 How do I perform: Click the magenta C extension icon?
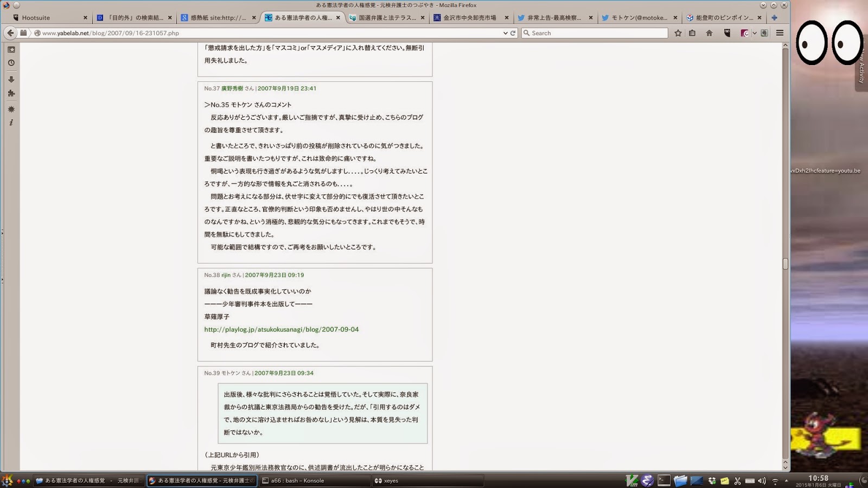point(745,33)
